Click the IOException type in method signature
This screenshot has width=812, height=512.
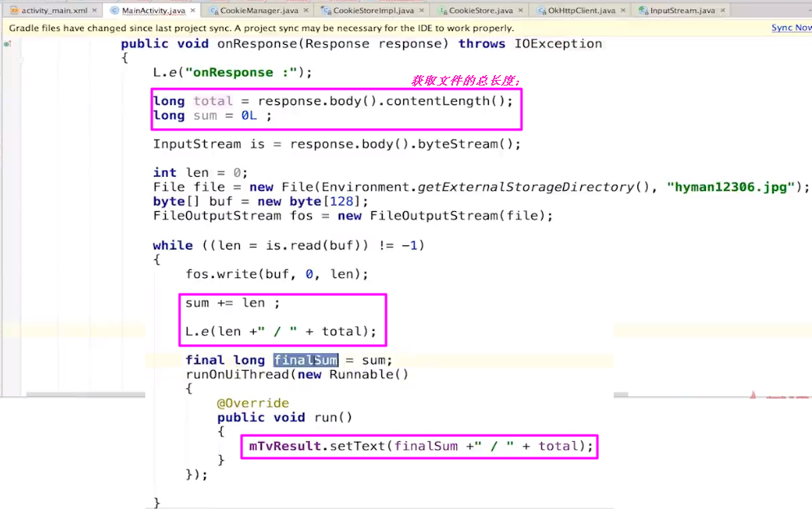[x=558, y=44]
